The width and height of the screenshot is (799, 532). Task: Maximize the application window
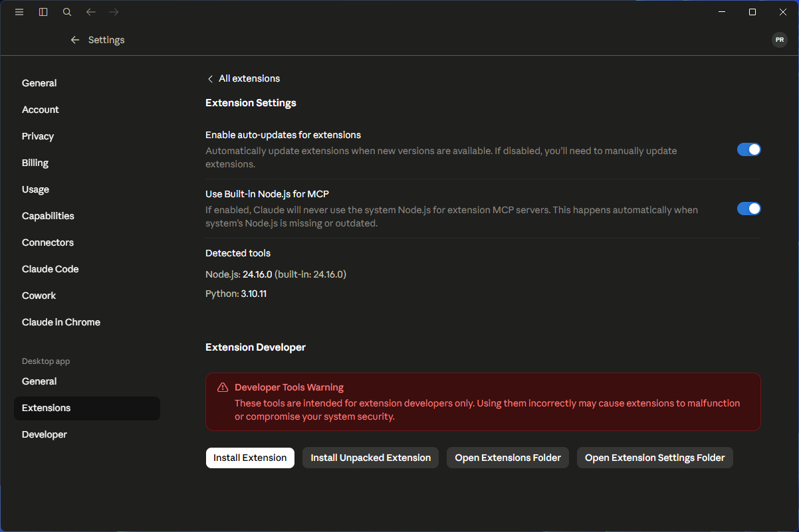coord(752,12)
